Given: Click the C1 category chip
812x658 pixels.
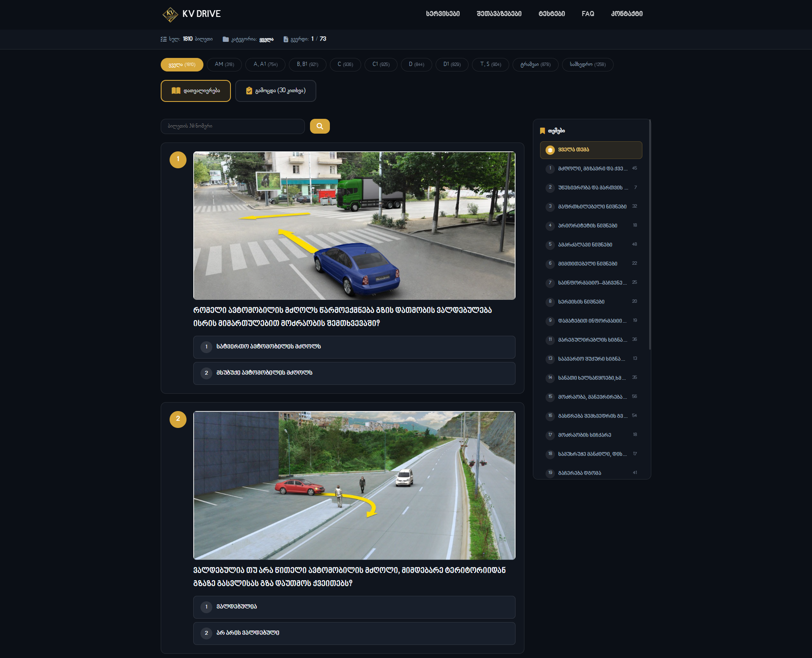Looking at the screenshot, I should click(381, 64).
